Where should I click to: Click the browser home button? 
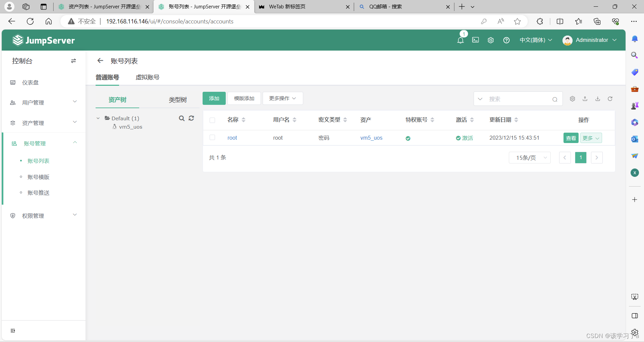(49, 21)
